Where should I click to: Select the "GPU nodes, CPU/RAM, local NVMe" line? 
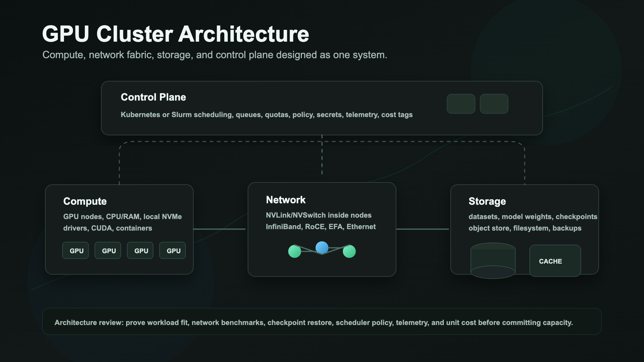[x=123, y=217]
